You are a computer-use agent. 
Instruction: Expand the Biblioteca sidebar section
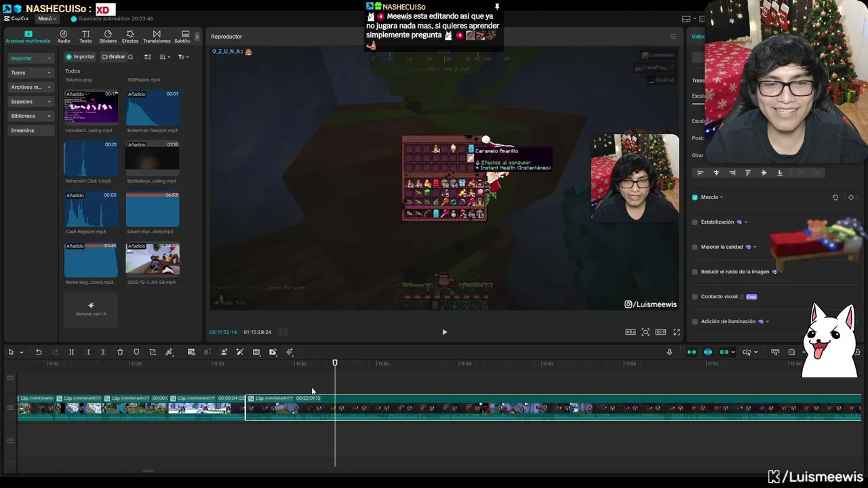31,116
